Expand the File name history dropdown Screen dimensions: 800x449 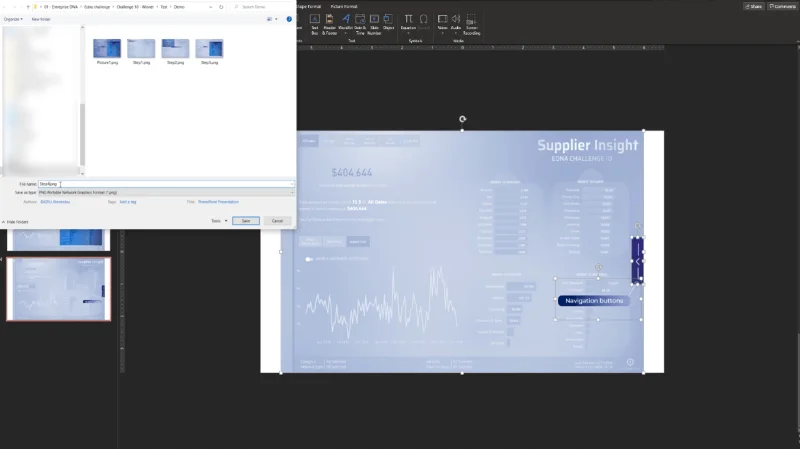click(x=292, y=184)
